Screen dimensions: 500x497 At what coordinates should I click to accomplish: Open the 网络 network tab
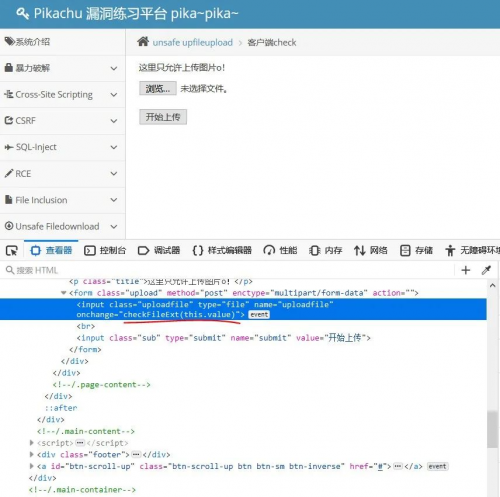point(371,250)
